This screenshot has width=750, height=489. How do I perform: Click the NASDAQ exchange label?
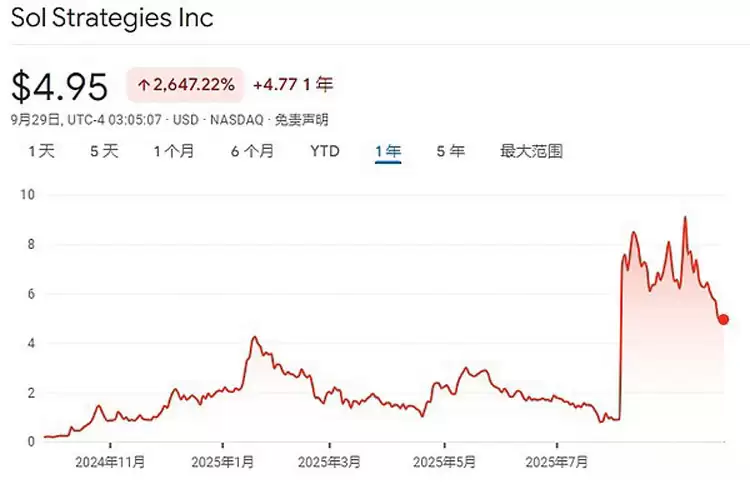(237, 120)
